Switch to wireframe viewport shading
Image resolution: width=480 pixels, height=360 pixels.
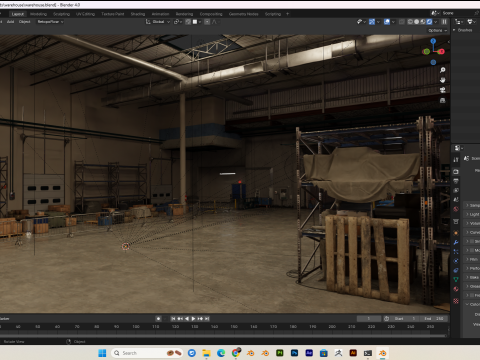tap(410, 22)
